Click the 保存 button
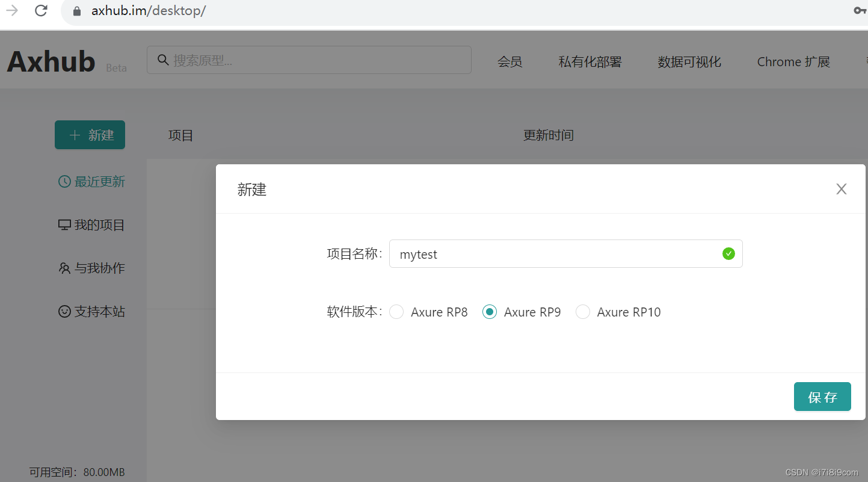Screen dimensions: 868x482 (822, 397)
